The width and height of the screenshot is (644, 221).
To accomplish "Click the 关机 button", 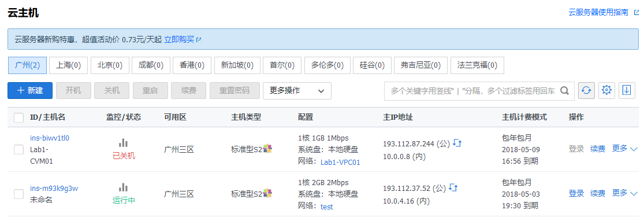I will click(x=111, y=90).
